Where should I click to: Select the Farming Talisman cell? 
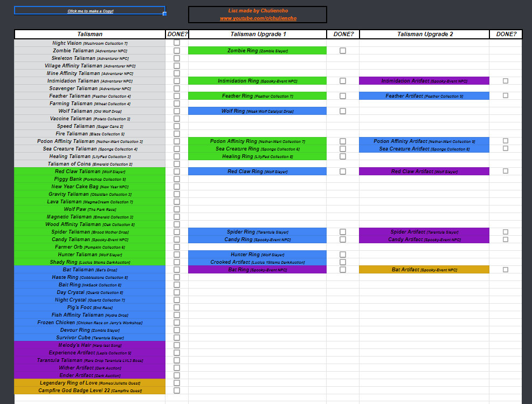coord(90,104)
